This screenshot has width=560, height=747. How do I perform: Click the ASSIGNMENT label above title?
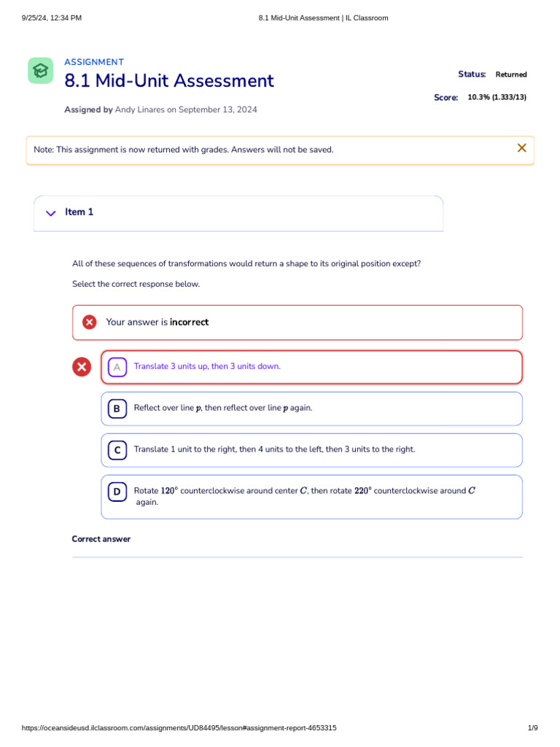[94, 62]
